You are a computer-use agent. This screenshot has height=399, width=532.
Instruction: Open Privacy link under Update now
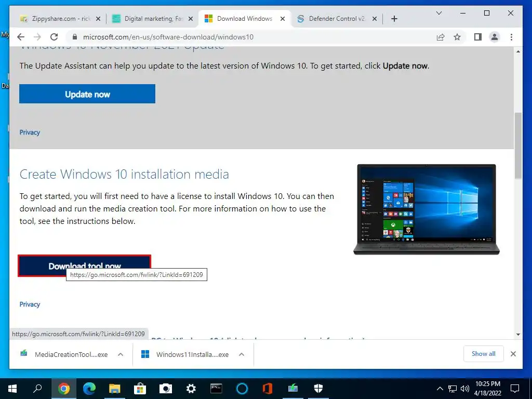30,132
